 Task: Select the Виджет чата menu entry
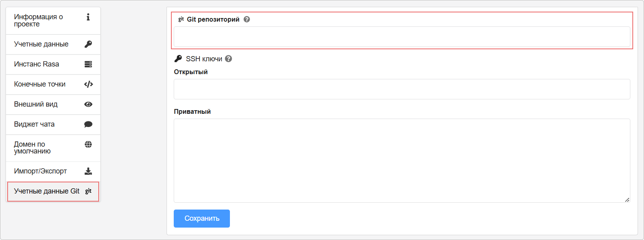click(x=35, y=124)
